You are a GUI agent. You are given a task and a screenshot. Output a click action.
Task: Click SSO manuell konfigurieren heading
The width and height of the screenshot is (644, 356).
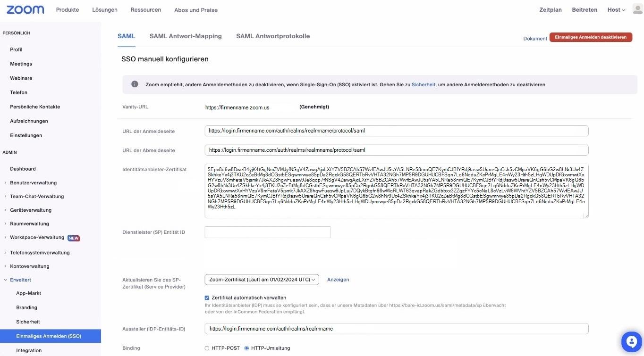pyautogui.click(x=165, y=59)
